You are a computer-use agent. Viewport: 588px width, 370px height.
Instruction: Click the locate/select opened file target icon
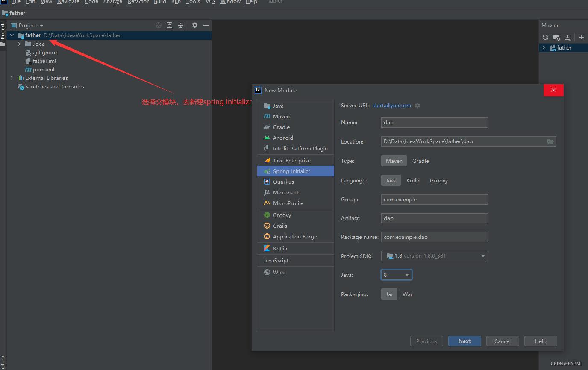[x=159, y=25]
